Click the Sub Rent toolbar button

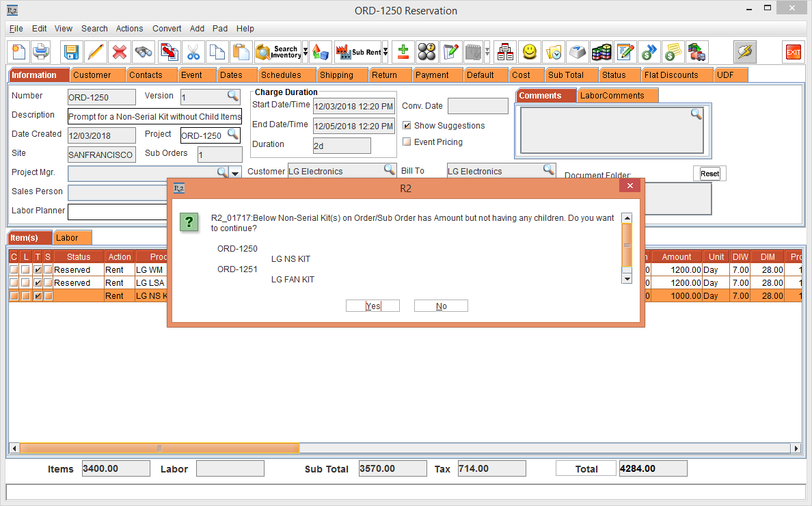coord(358,52)
